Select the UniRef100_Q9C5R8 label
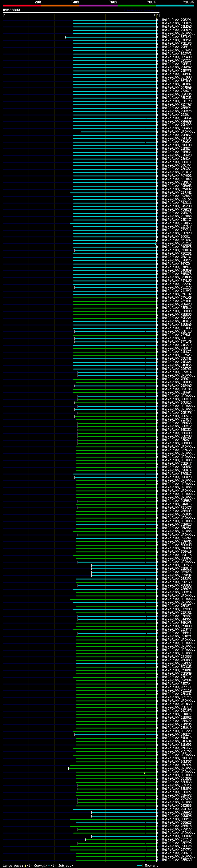 pyautogui.click(x=176, y=30)
